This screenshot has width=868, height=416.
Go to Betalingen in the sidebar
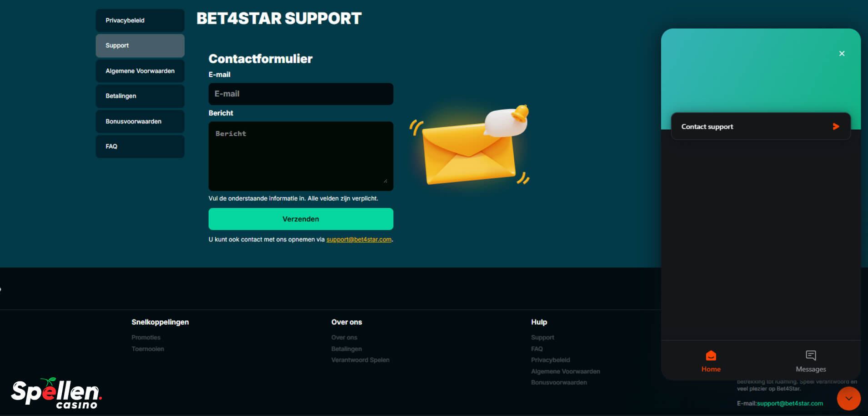coord(140,96)
